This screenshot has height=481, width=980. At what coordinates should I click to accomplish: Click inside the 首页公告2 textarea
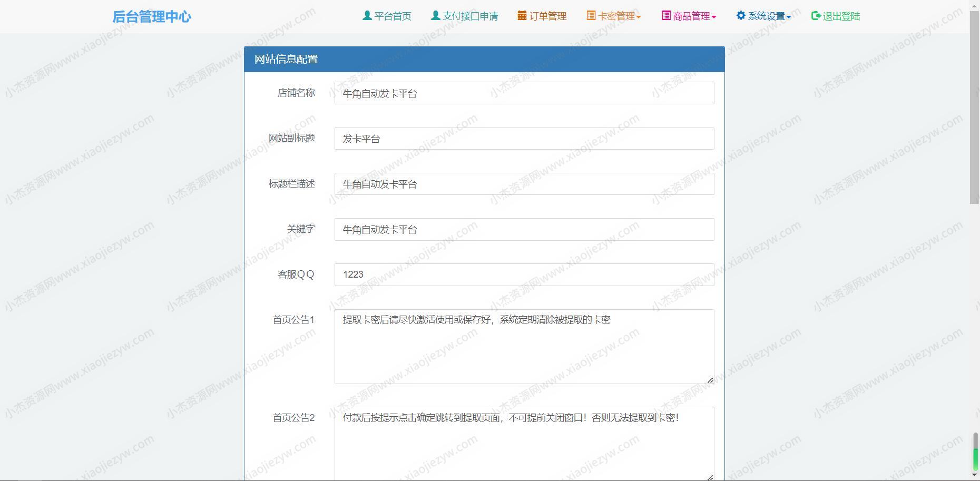(524, 444)
